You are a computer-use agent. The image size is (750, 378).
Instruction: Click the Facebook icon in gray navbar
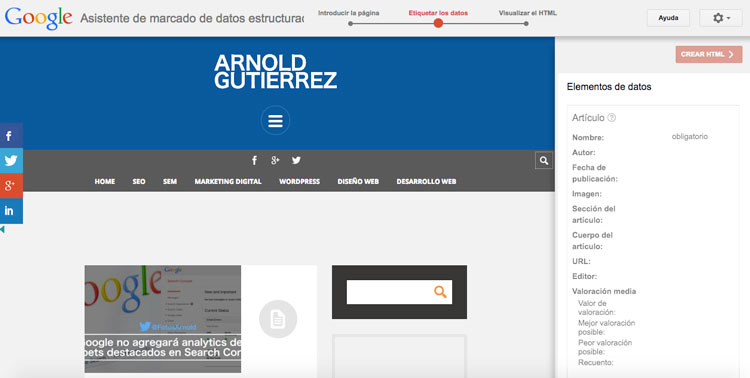click(254, 160)
